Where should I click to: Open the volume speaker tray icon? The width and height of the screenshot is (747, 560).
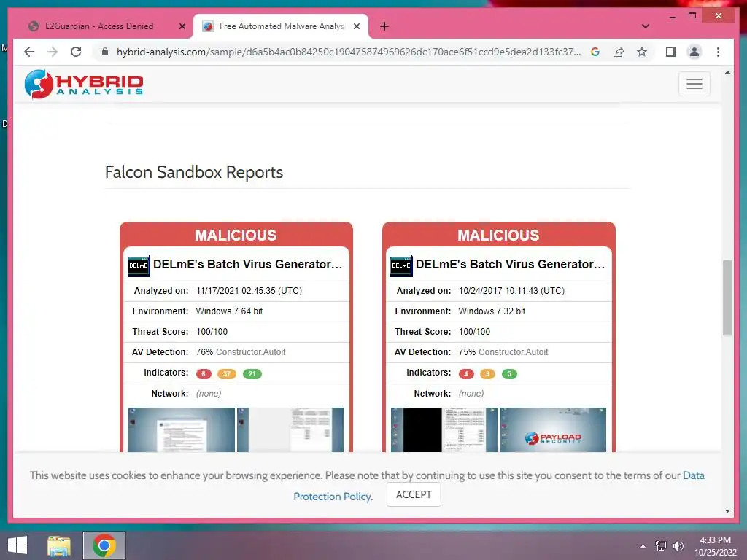click(678, 545)
